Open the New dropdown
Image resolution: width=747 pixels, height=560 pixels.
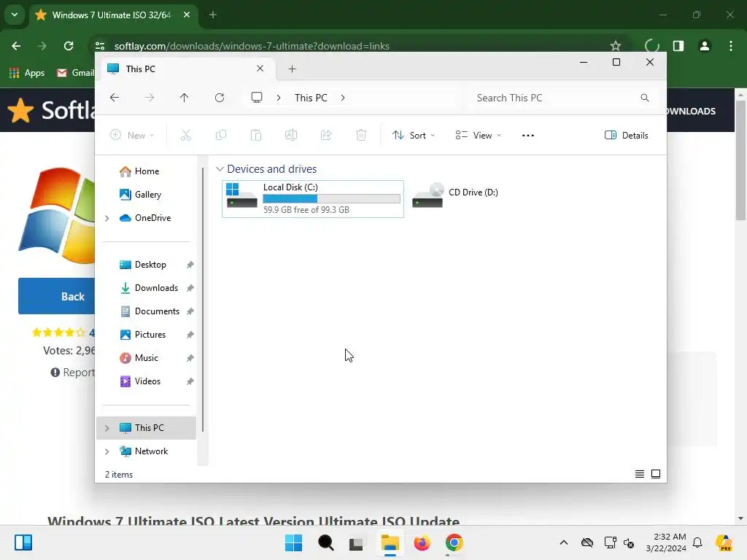(x=133, y=135)
